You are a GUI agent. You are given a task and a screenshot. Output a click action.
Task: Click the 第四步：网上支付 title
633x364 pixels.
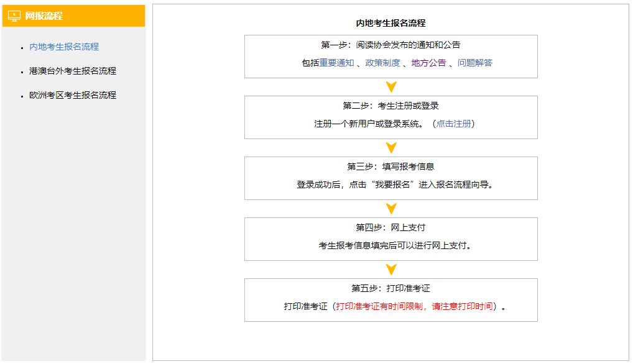click(x=390, y=227)
